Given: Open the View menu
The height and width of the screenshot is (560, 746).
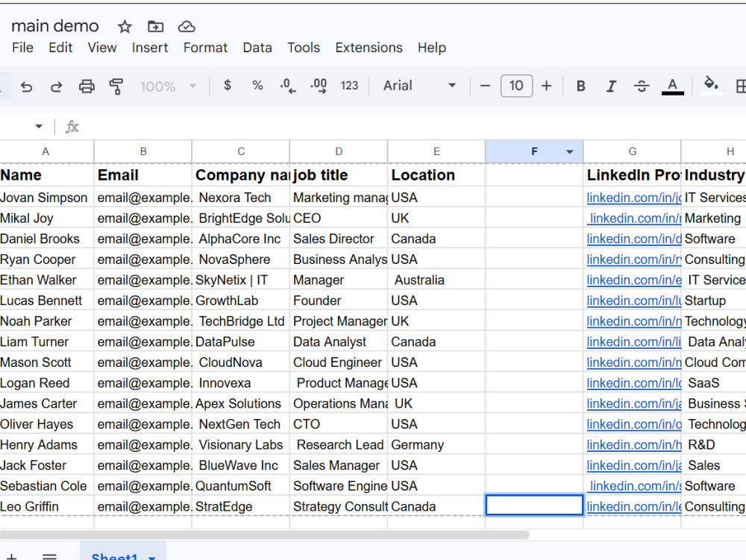Looking at the screenshot, I should click(x=101, y=48).
